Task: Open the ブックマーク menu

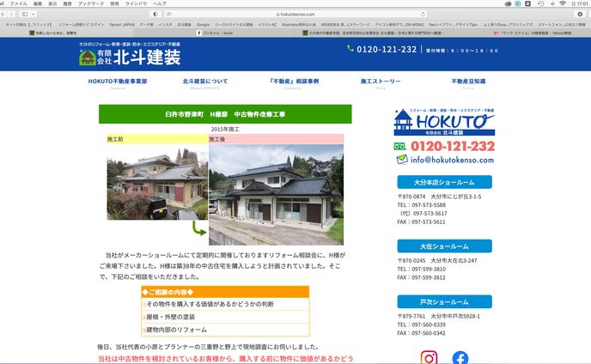Action: pyautogui.click(x=91, y=3)
